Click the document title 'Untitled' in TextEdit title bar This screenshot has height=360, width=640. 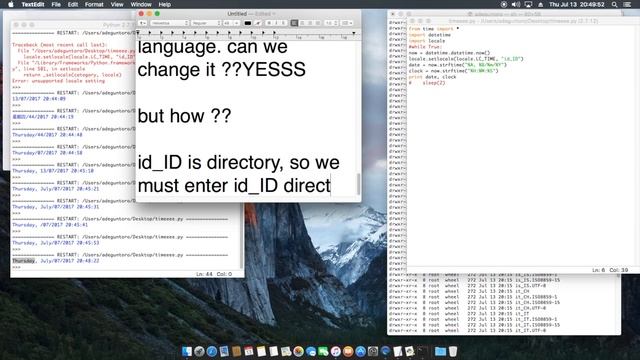point(237,13)
